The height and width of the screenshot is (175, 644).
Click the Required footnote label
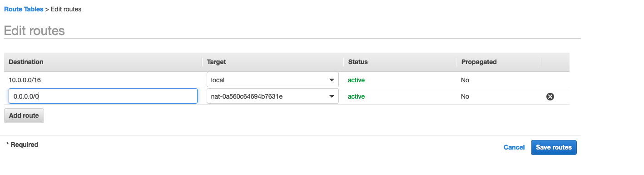22,145
